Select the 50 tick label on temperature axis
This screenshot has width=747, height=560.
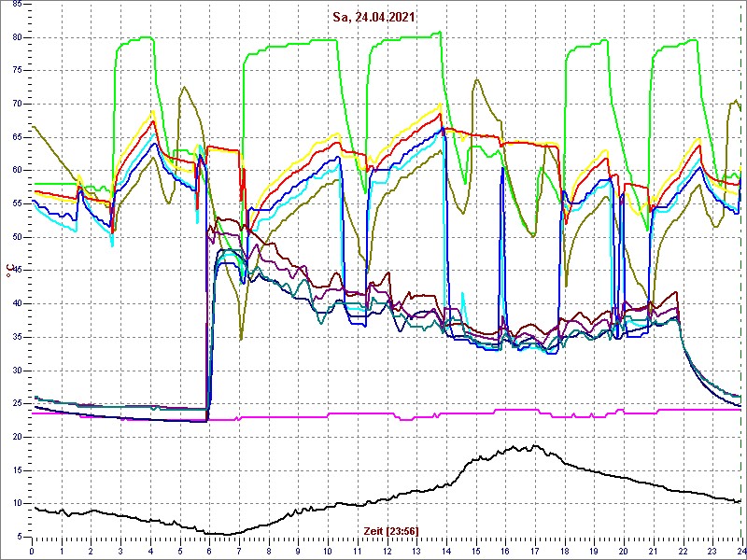click(17, 237)
